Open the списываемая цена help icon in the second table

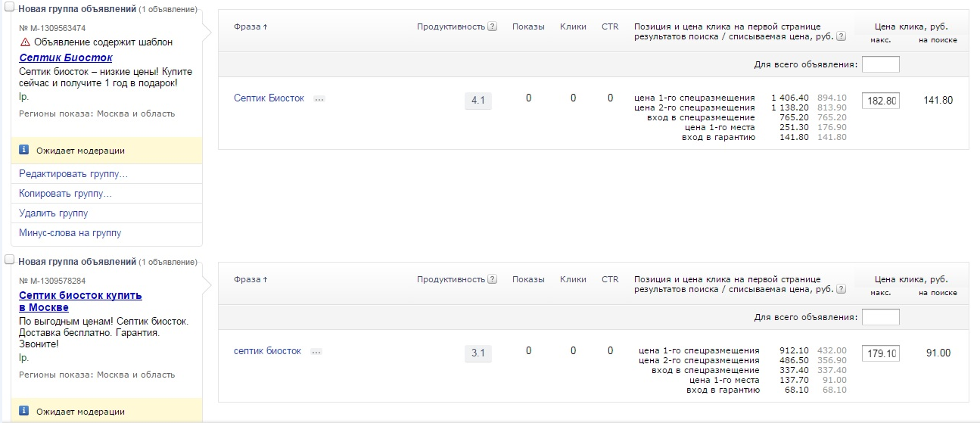click(842, 289)
